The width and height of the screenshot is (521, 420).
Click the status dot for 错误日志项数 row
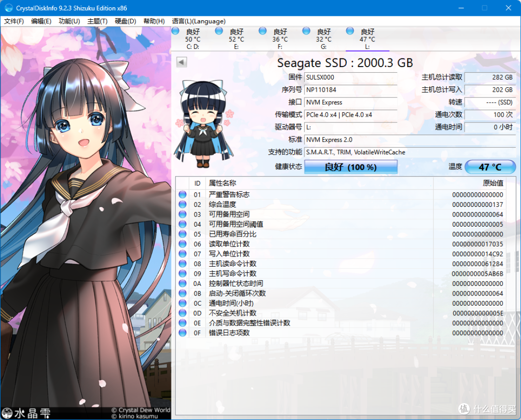(x=182, y=333)
